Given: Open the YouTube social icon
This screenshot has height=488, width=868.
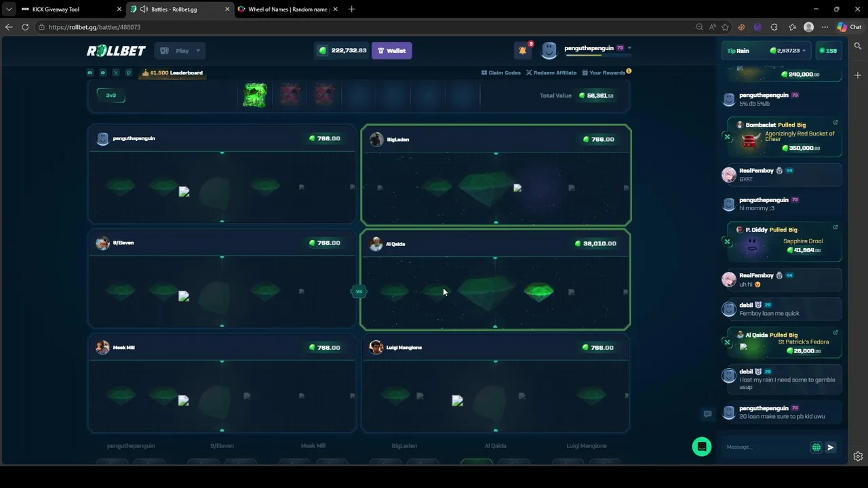Looking at the screenshot, I should coord(103,73).
